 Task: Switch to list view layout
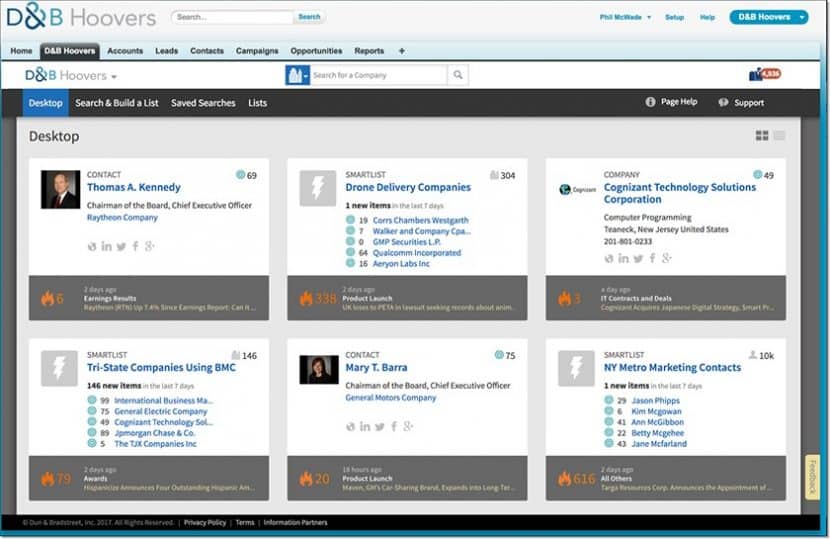point(779,136)
